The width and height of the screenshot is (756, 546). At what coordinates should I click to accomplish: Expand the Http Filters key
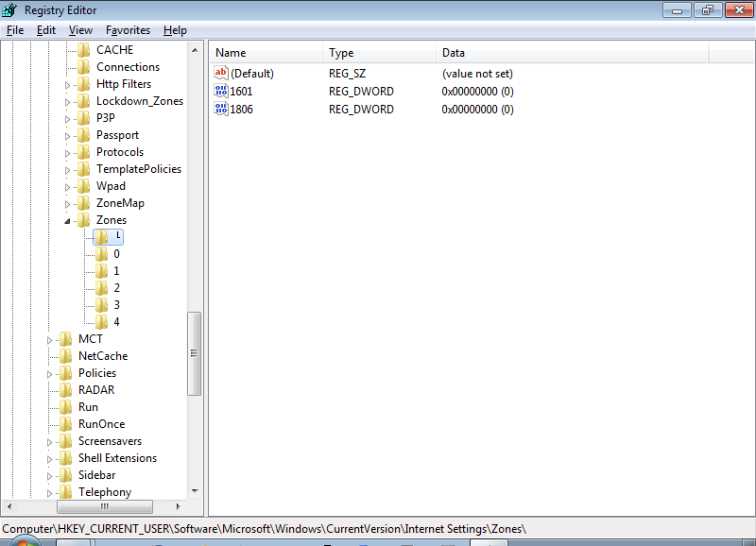point(67,85)
